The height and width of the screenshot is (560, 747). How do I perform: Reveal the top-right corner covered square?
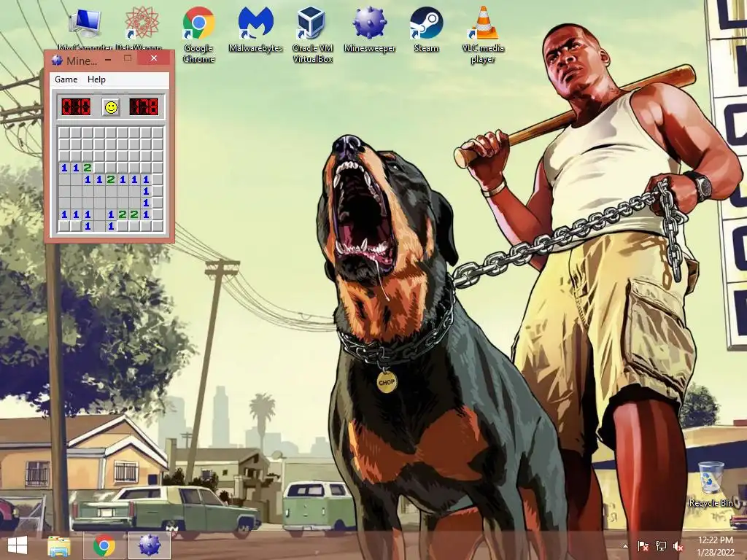tap(158, 133)
